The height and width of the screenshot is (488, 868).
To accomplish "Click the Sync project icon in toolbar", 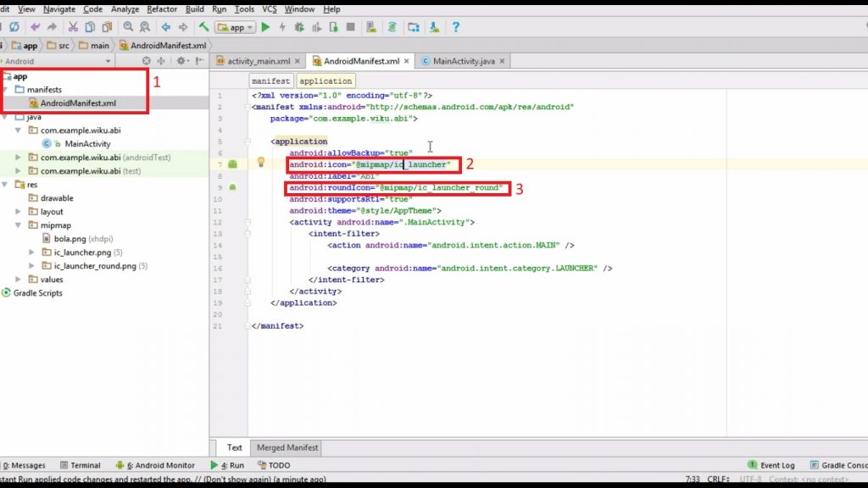I will (392, 27).
